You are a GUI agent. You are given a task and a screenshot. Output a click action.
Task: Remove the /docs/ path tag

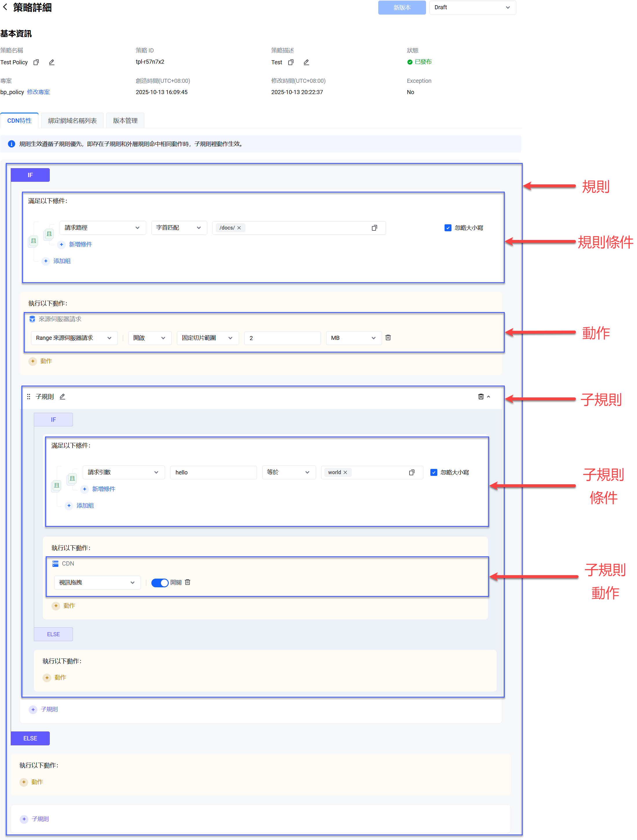point(239,228)
